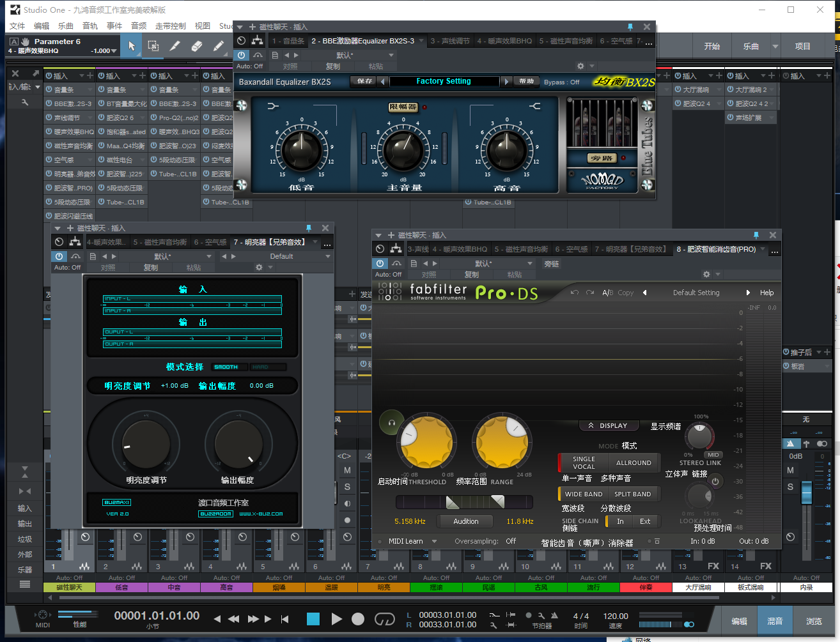
Task: Toggle the loop button in transport
Action: (x=384, y=618)
